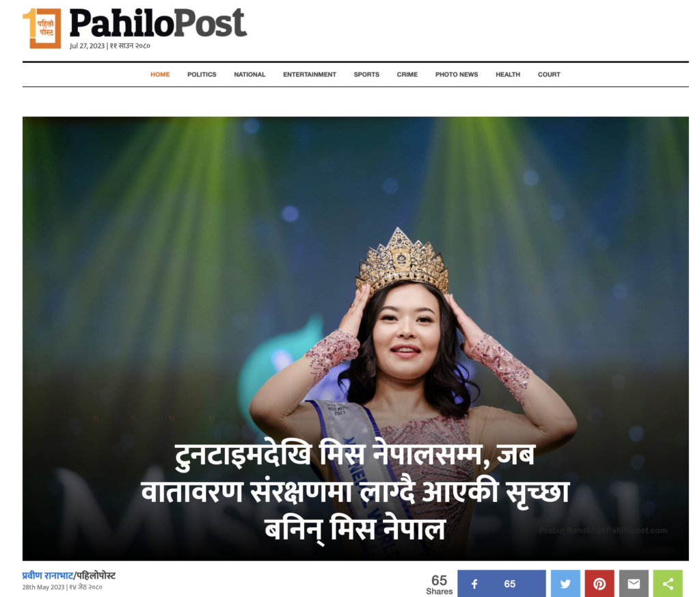Viewport: 700px width, 597px height.
Task: Go to the POLITICS section
Action: pos(202,75)
